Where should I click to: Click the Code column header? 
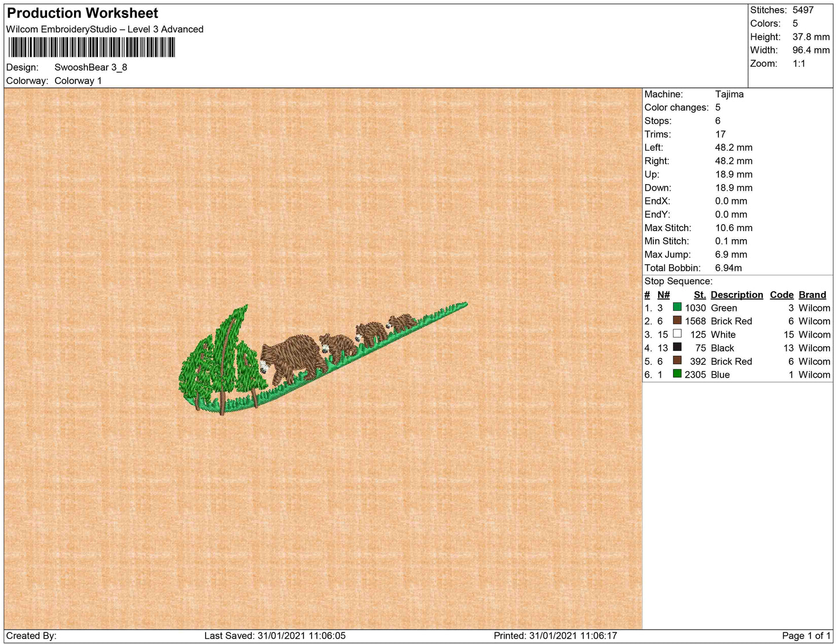pyautogui.click(x=781, y=295)
